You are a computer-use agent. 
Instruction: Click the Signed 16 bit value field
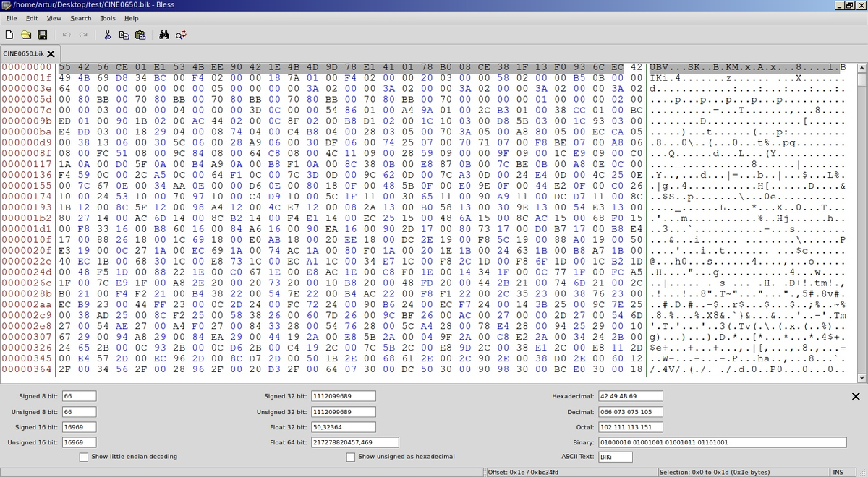79,427
